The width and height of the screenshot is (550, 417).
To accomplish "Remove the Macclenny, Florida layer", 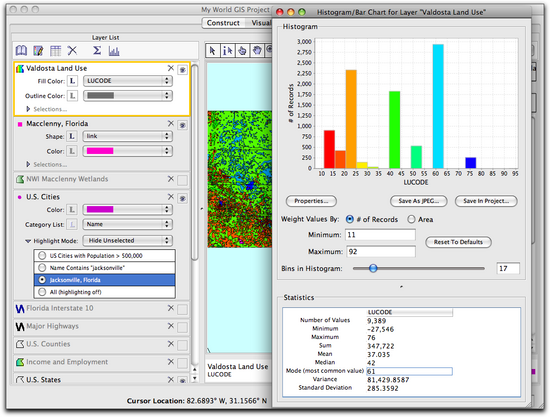I will coord(170,123).
